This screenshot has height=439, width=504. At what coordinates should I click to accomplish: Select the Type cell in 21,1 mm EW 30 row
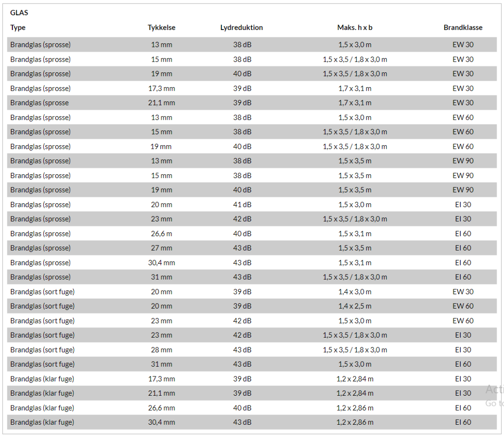tap(39, 103)
